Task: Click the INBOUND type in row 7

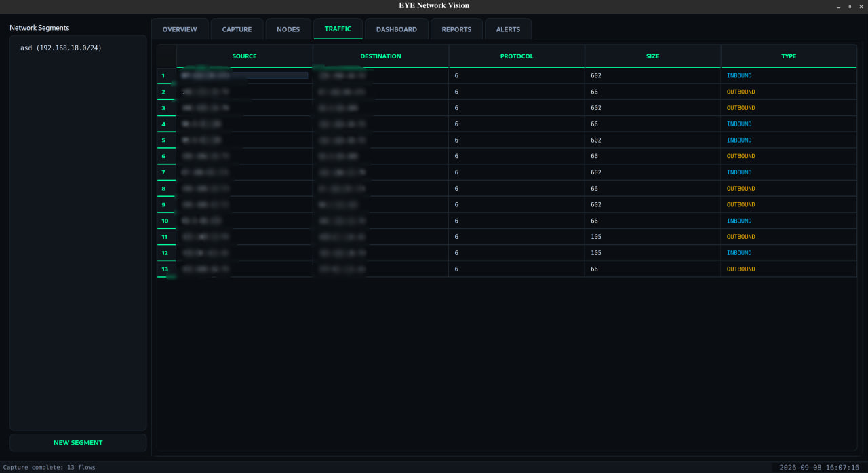Action: tap(739, 172)
